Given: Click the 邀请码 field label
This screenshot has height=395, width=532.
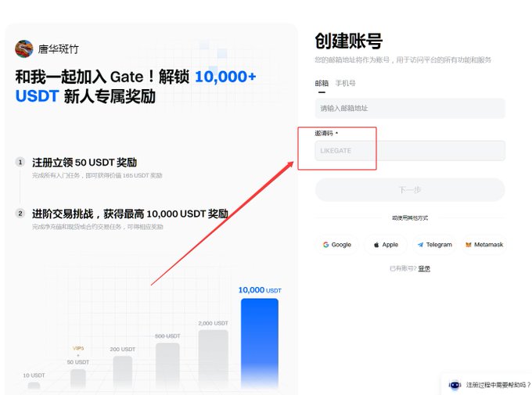Looking at the screenshot, I should click(324, 134).
